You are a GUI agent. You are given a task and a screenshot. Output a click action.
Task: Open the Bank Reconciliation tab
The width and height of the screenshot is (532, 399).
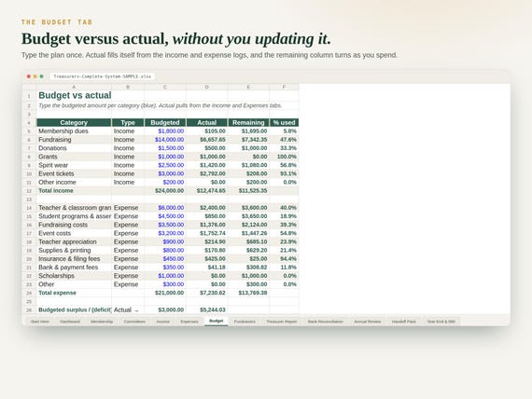pyautogui.click(x=326, y=322)
